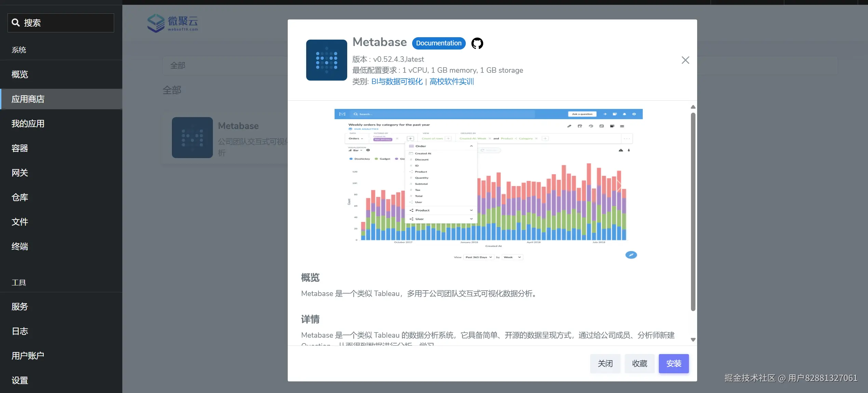Switch to 我的应用 in the sidebar

point(28,123)
